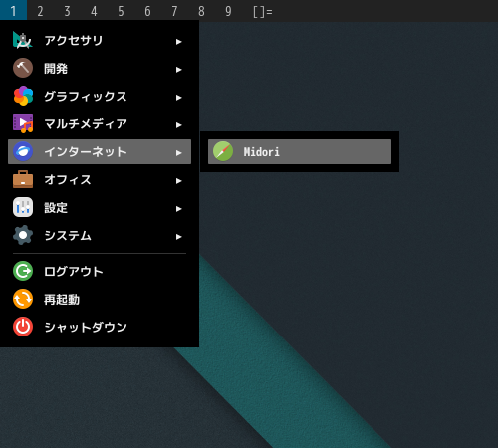Viewport: 498px width, 448px height.
Task: Open the システム menu entry
Action: [x=100, y=235]
